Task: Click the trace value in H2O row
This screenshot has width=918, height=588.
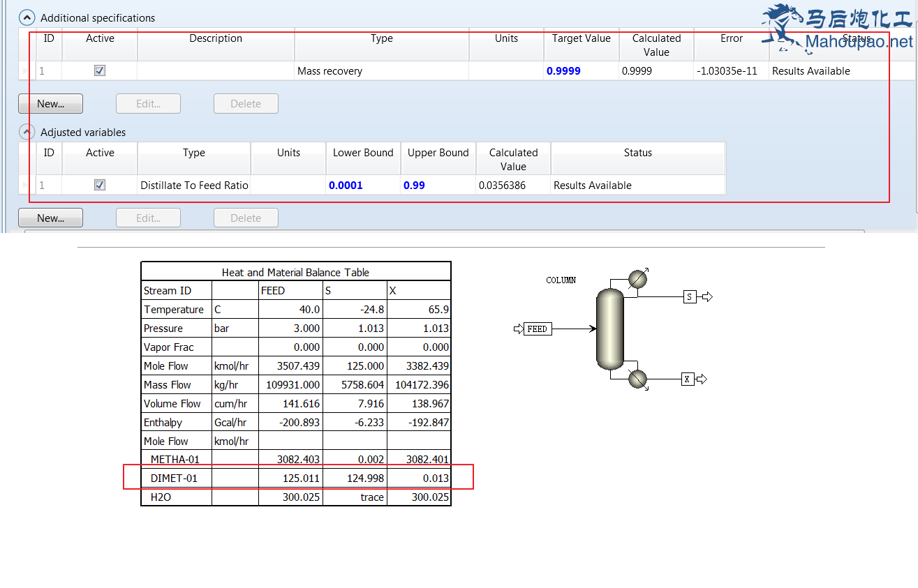Action: [372, 497]
